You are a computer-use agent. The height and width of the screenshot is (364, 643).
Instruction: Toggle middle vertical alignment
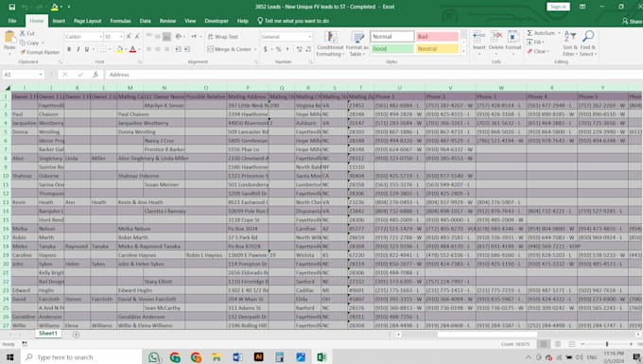[158, 37]
